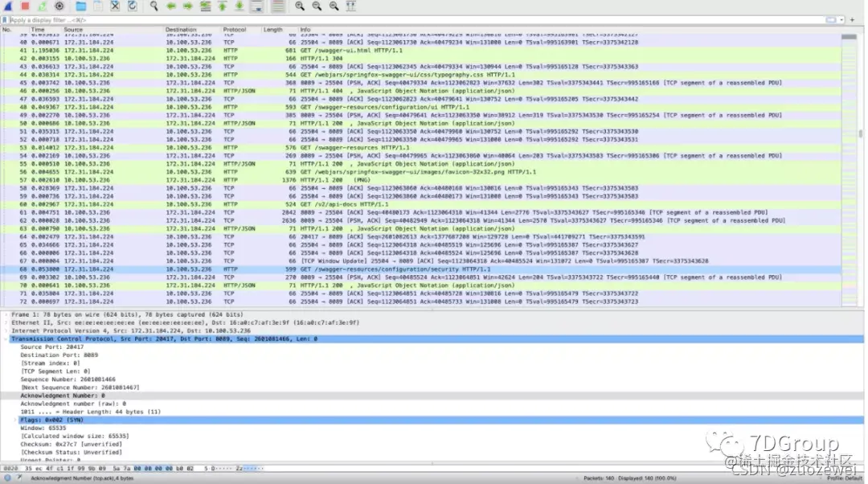Select packet 41 GET /swagger-ui.html
This screenshot has height=484, width=868.
coord(420,51)
